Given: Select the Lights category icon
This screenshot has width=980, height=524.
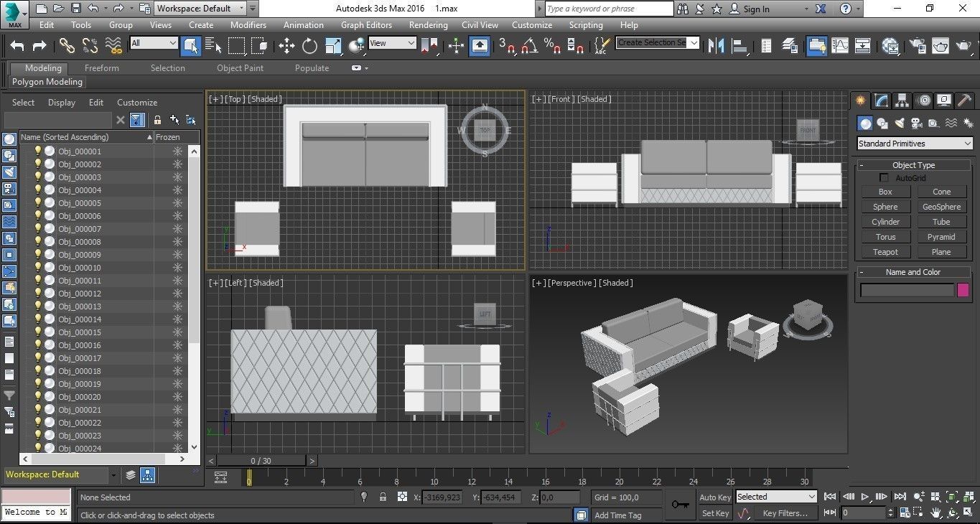Looking at the screenshot, I should pos(899,123).
